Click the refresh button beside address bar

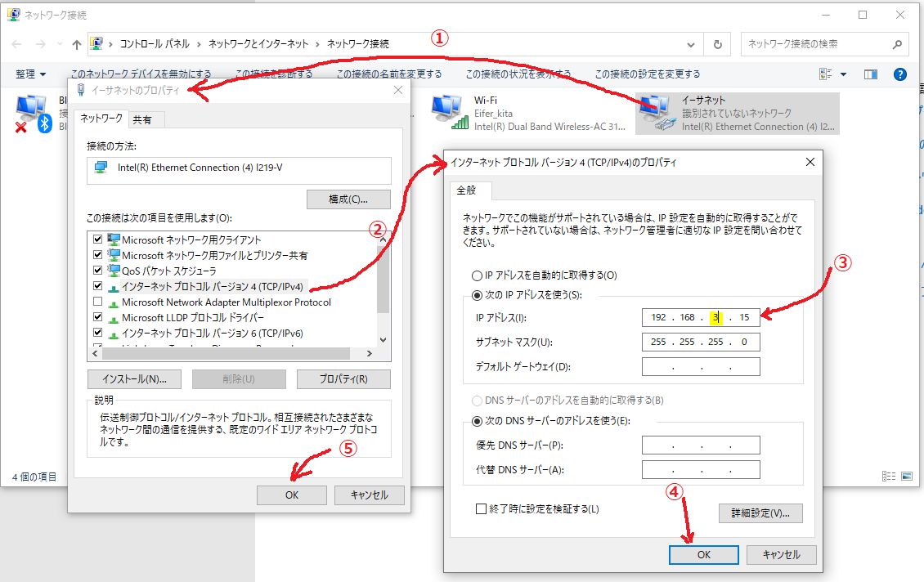click(x=717, y=44)
